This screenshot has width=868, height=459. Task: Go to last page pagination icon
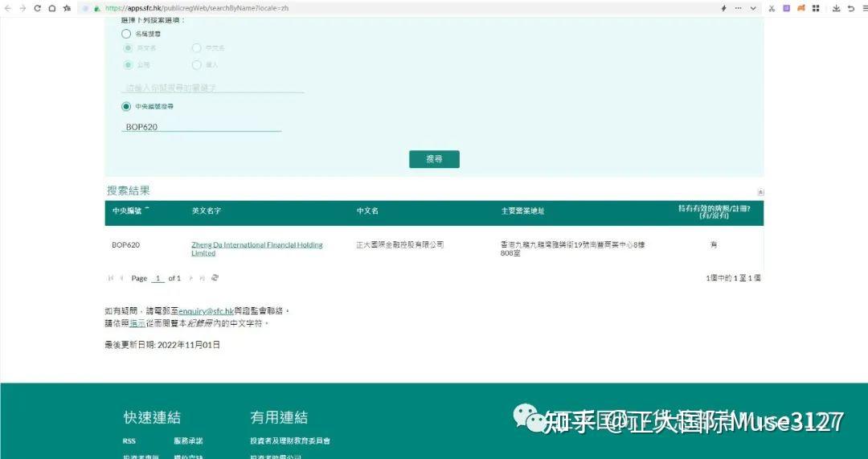pos(203,278)
